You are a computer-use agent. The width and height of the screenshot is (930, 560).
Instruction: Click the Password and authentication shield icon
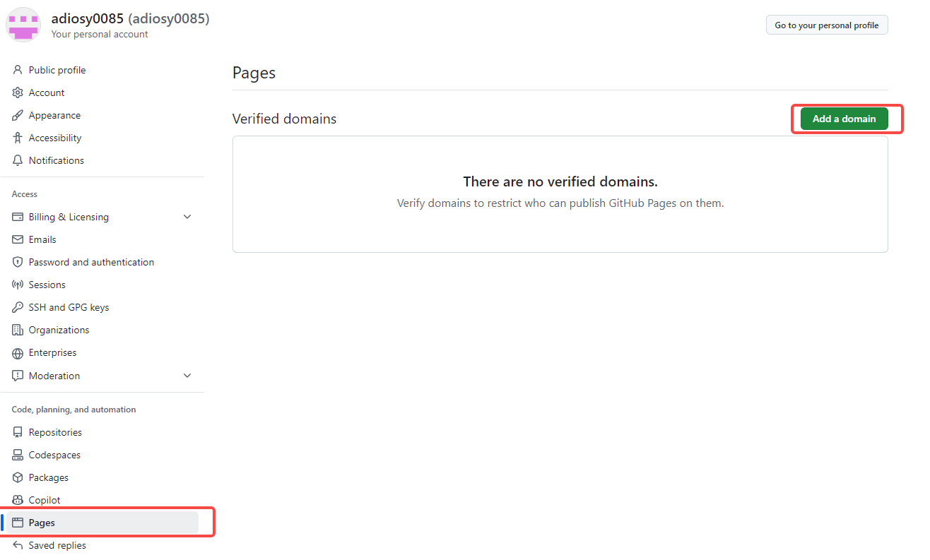tap(18, 262)
